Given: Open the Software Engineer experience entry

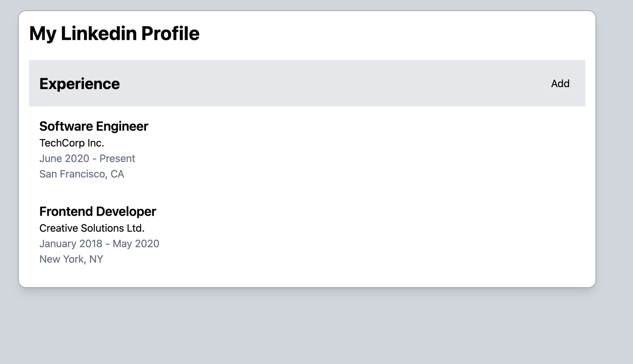Looking at the screenshot, I should click(93, 126).
